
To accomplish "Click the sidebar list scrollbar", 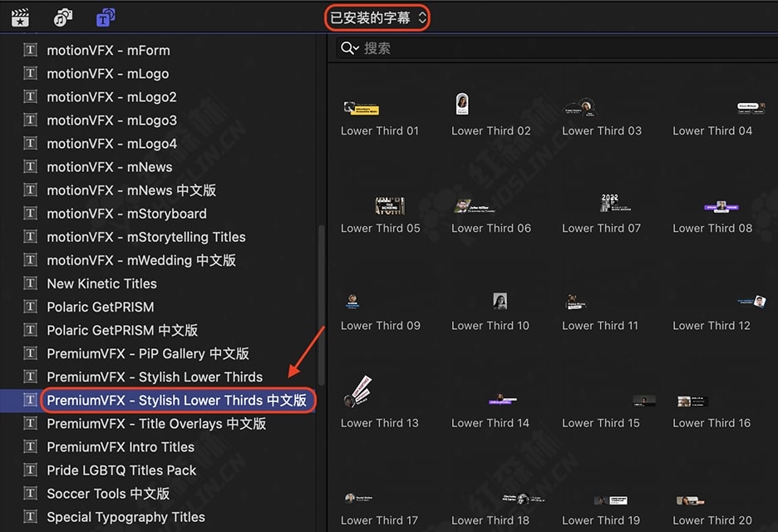I will pyautogui.click(x=321, y=305).
